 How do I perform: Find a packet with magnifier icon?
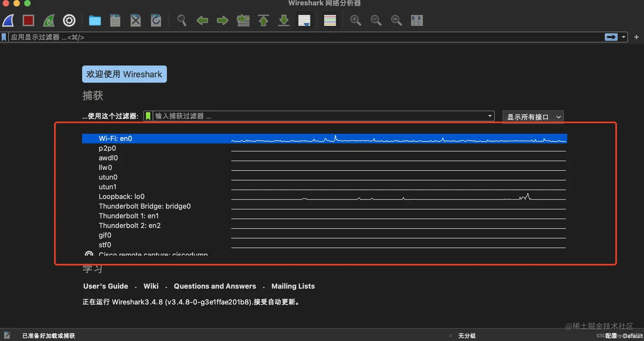[x=182, y=20]
